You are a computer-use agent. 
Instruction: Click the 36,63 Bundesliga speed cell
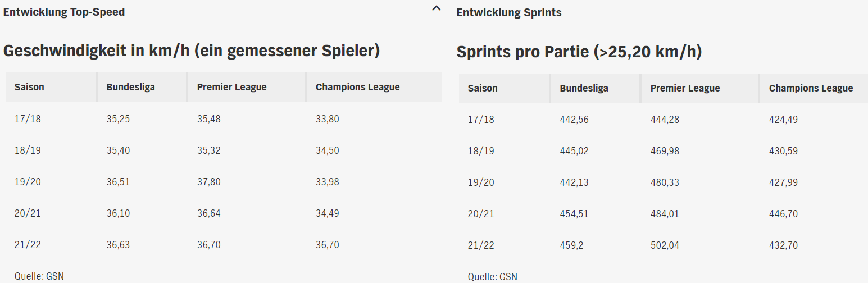click(x=118, y=245)
